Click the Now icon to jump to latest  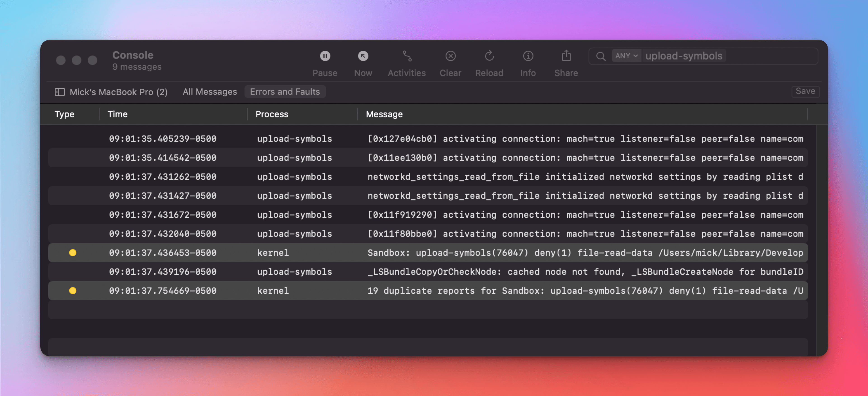click(363, 56)
